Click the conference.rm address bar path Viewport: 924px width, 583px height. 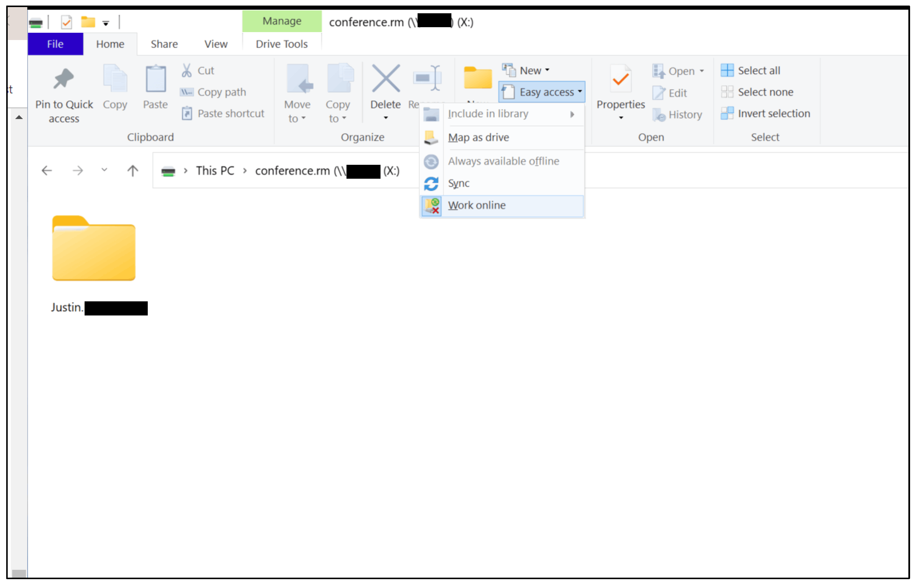point(292,171)
